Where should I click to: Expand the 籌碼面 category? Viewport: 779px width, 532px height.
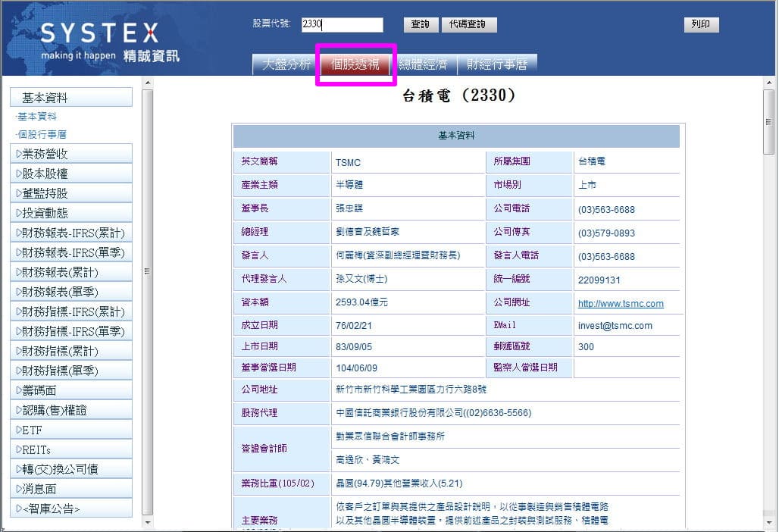(x=70, y=390)
